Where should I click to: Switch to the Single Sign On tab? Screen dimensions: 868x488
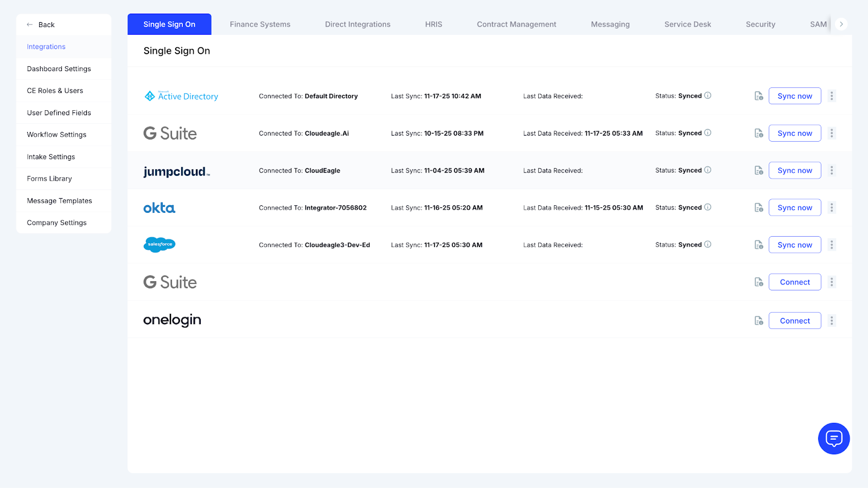tap(169, 24)
